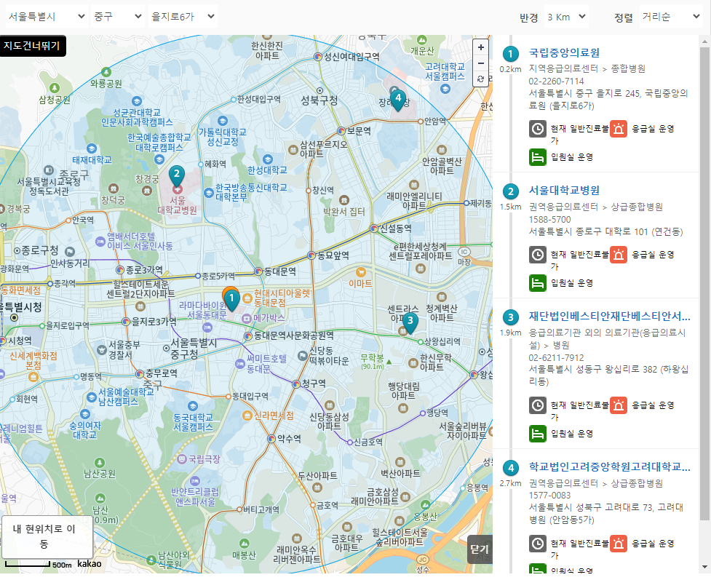The image size is (711, 588).
Task: Click the scrollbar up arrow
Action: pyautogui.click(x=704, y=41)
